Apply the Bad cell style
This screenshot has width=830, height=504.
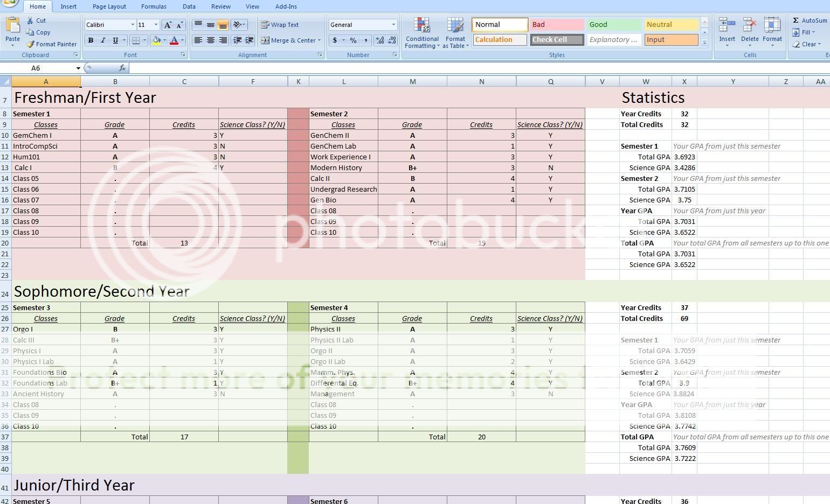tap(557, 25)
